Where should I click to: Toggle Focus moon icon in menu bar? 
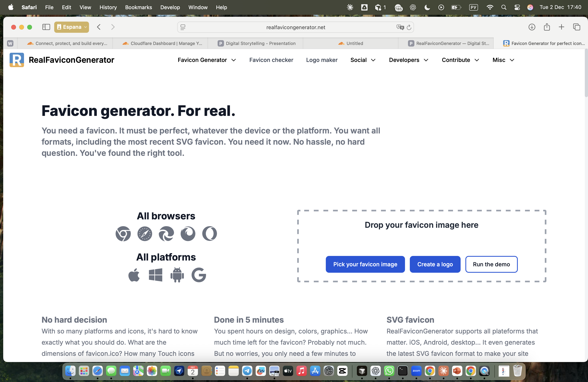coord(427,7)
